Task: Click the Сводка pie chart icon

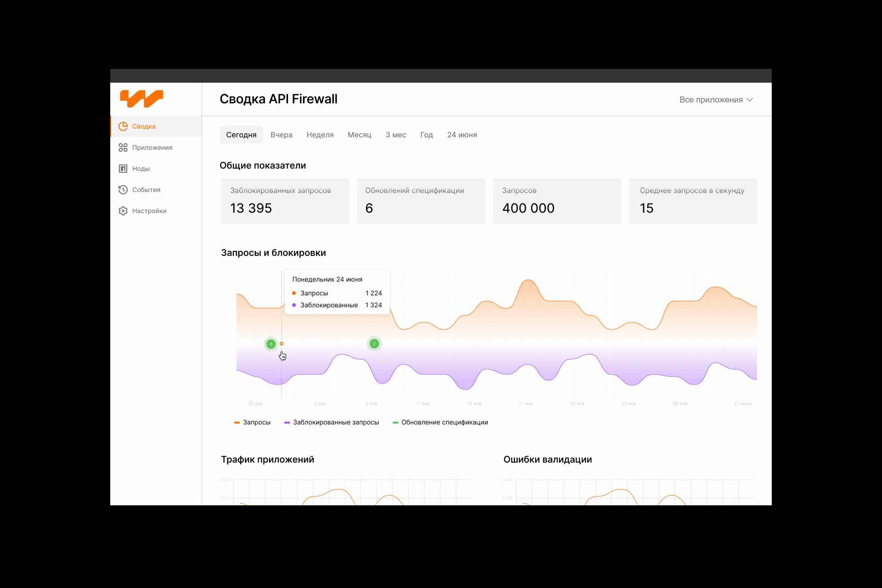Action: click(x=123, y=126)
